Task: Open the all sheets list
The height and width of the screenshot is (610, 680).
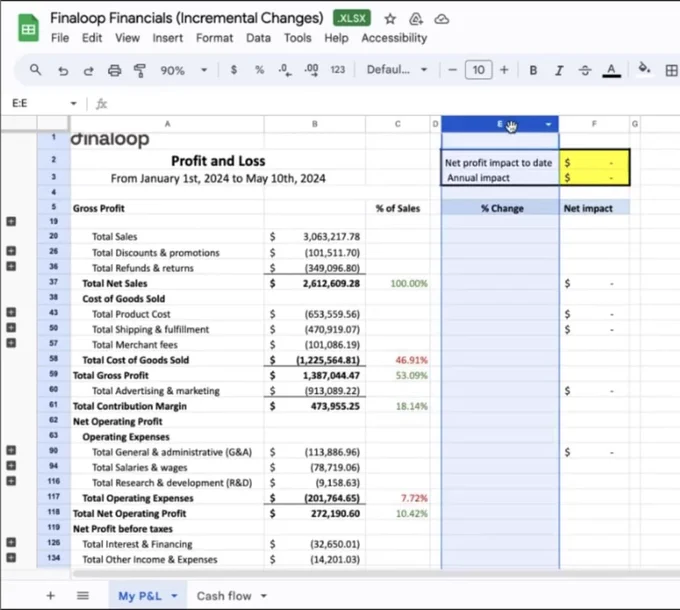Action: pyautogui.click(x=83, y=596)
